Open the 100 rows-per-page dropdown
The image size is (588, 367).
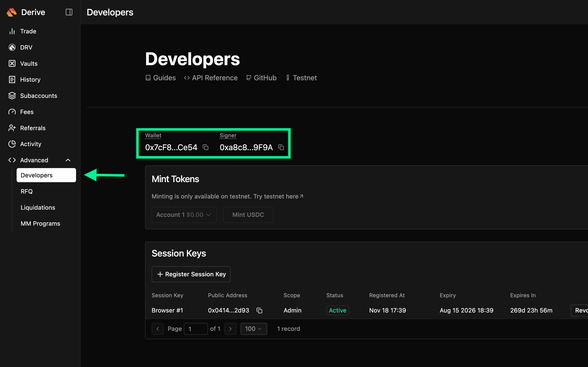click(x=253, y=329)
